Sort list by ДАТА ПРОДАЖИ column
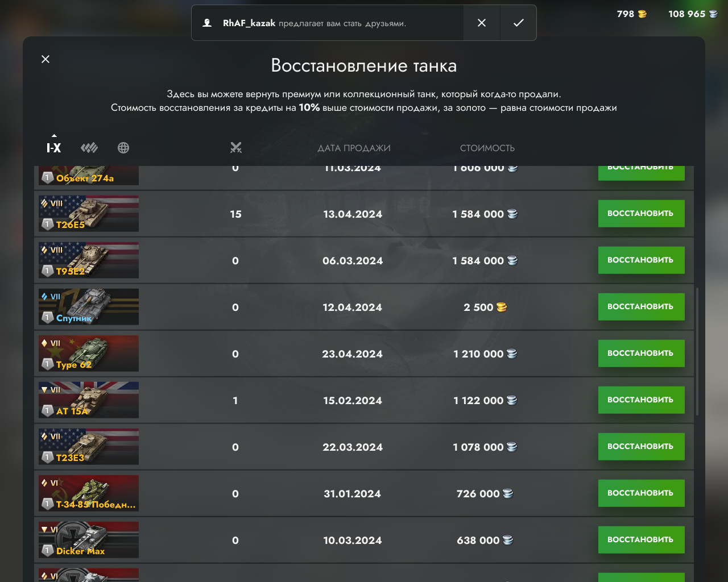Screen dimensions: 728x582 pos(354,148)
